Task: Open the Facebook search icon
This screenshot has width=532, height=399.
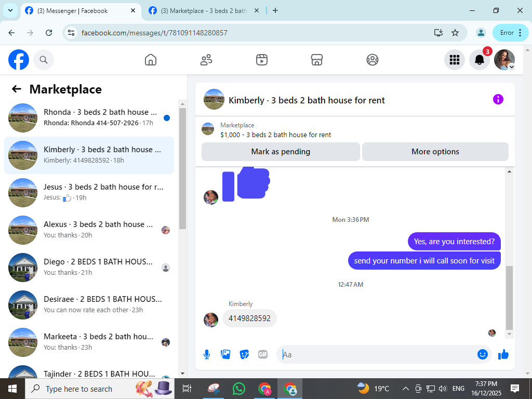Action: coord(44,60)
